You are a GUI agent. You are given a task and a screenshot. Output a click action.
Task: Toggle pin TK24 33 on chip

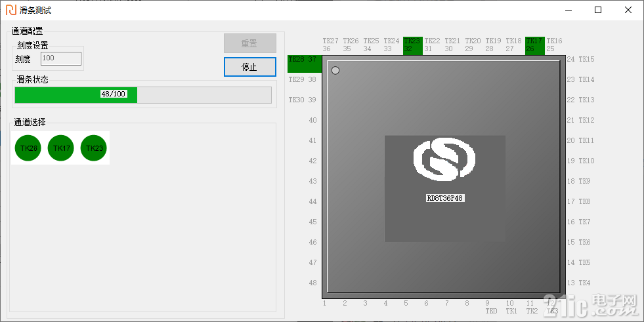[391, 45]
